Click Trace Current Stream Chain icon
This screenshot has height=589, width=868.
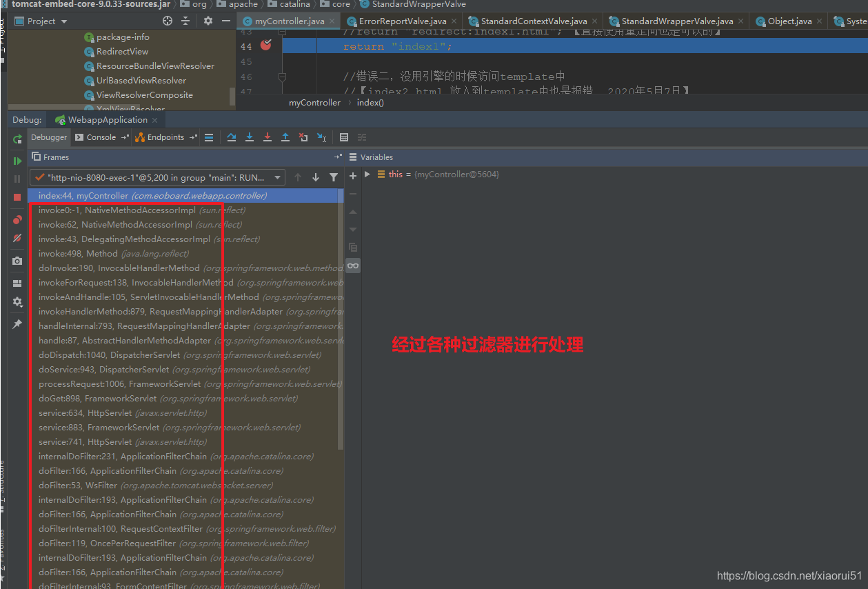362,137
